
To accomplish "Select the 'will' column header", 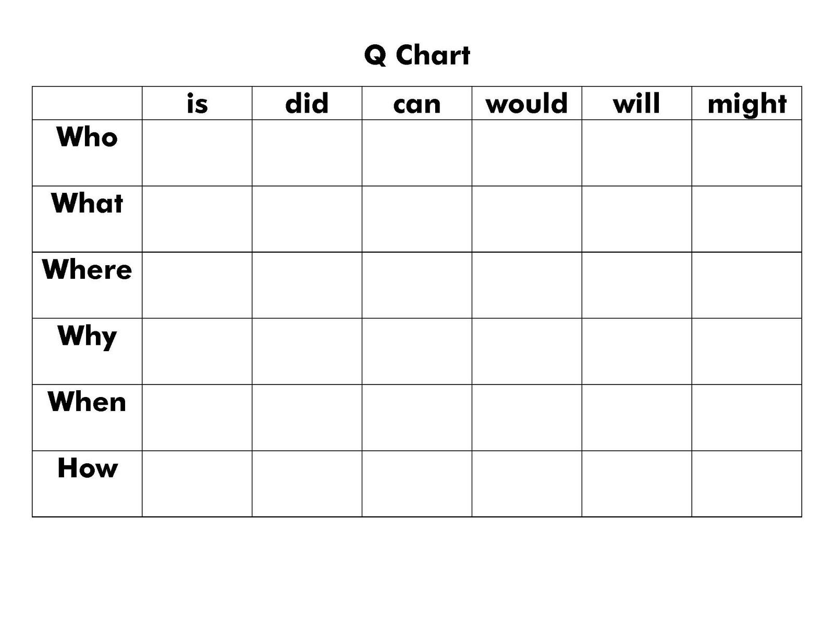I will pyautogui.click(x=636, y=103).
